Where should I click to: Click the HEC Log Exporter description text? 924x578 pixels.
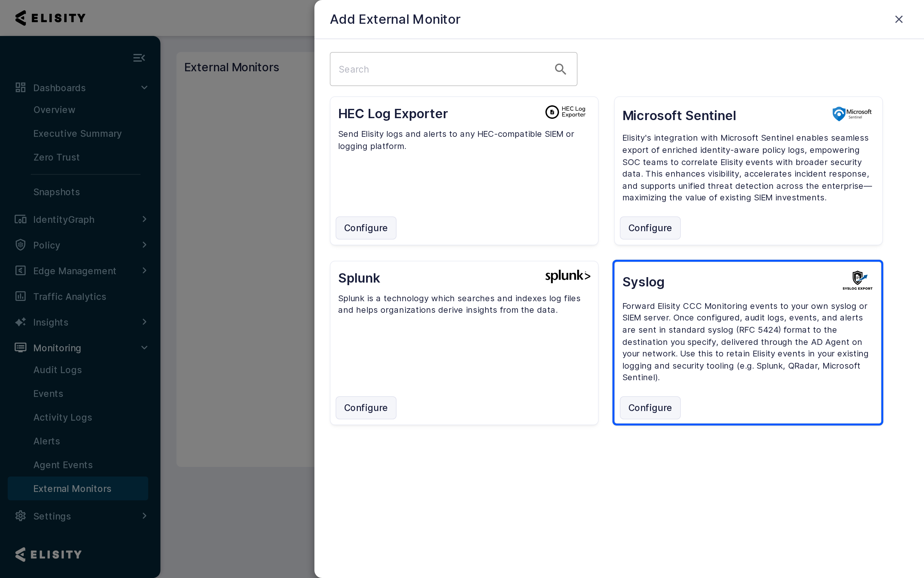tap(456, 140)
